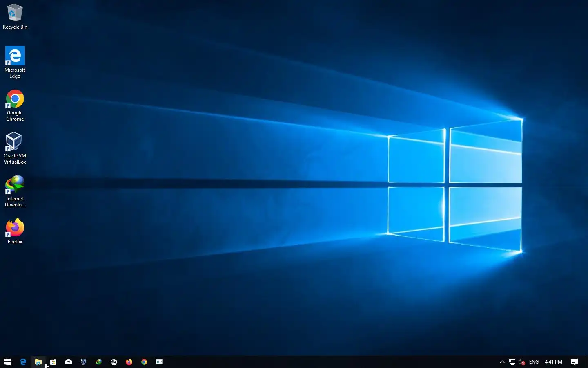The width and height of the screenshot is (588, 368).
Task: Open the network status tray icon
Action: click(512, 362)
